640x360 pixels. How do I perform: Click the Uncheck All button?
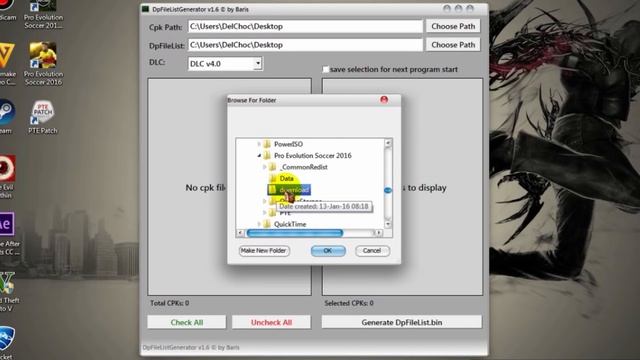click(271, 322)
